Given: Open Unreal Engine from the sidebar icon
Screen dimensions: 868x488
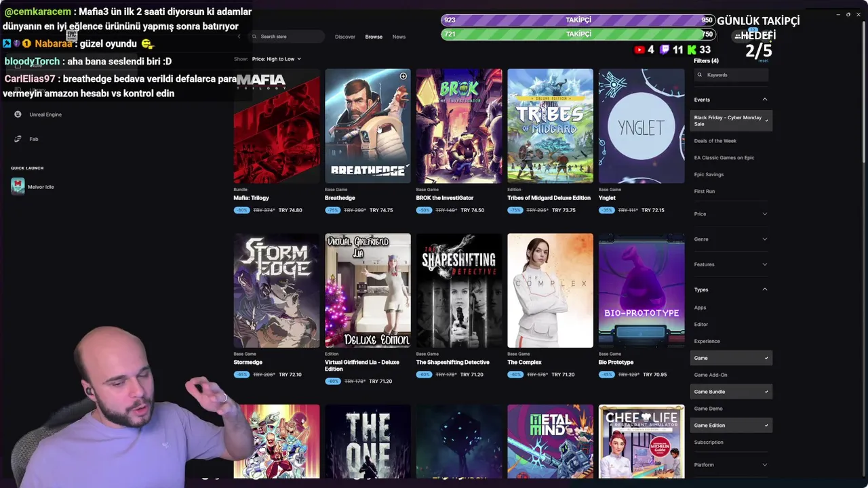Looking at the screenshot, I should [18, 115].
